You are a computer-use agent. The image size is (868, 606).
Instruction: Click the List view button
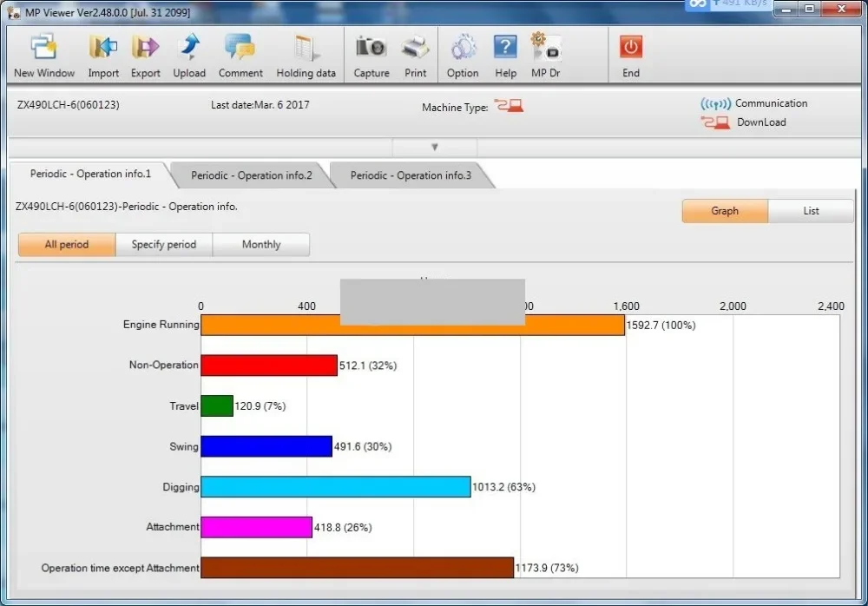pos(810,211)
